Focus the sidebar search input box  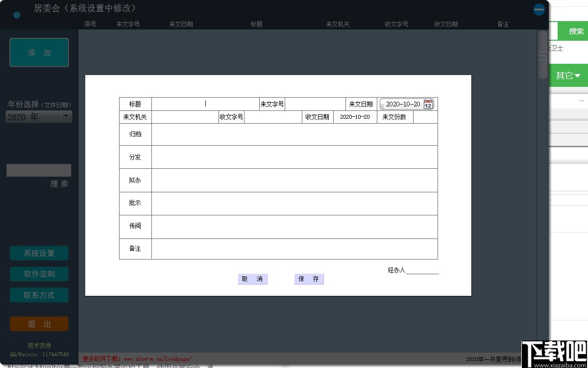tap(39, 170)
